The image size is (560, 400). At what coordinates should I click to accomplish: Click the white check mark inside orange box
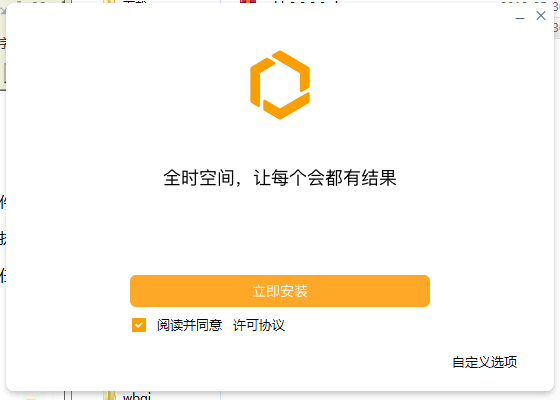[139, 325]
